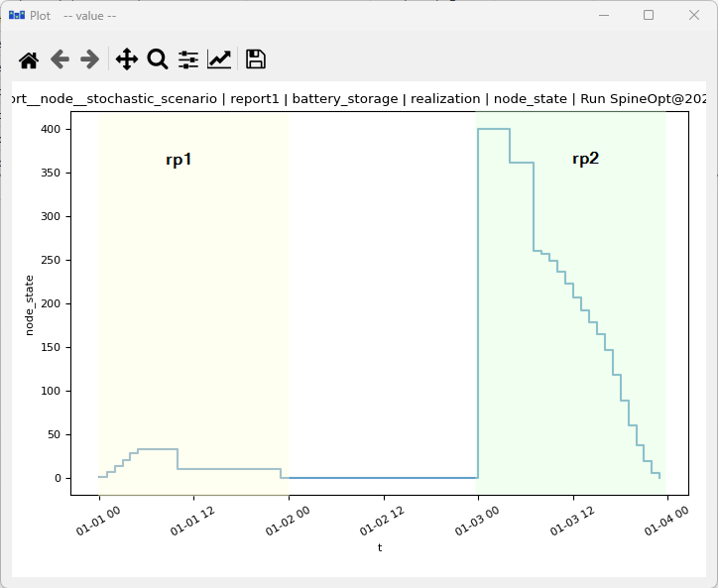The width and height of the screenshot is (718, 588).
Task: Toggle the Zoom to rectangle tool
Action: point(158,59)
